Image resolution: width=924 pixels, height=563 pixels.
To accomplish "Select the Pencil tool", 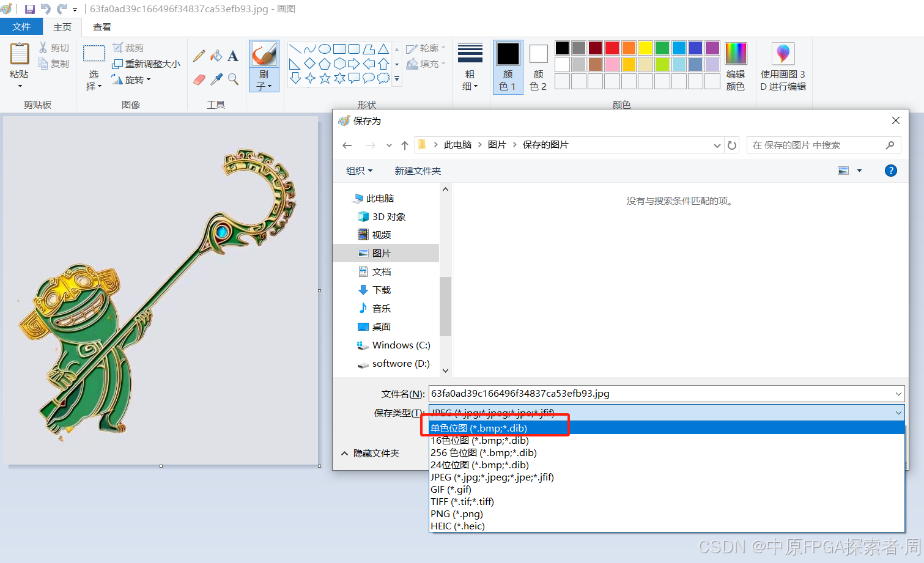I will coord(199,56).
